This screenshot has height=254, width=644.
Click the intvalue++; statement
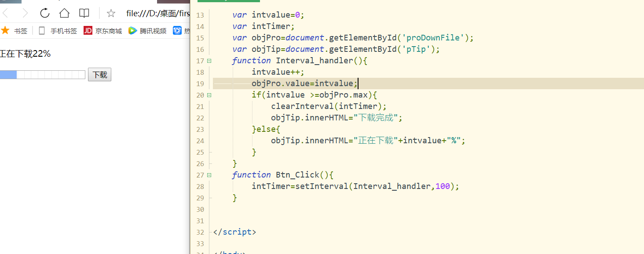click(278, 72)
